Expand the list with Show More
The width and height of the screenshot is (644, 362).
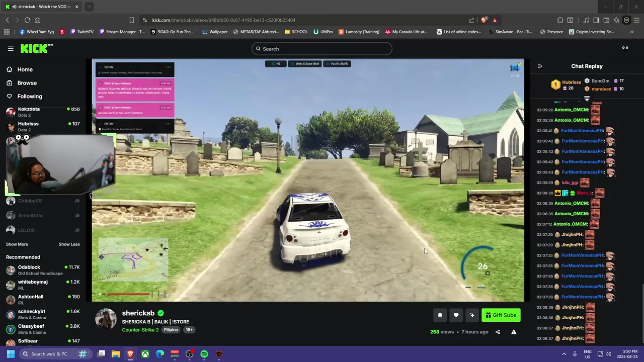[x=17, y=244]
